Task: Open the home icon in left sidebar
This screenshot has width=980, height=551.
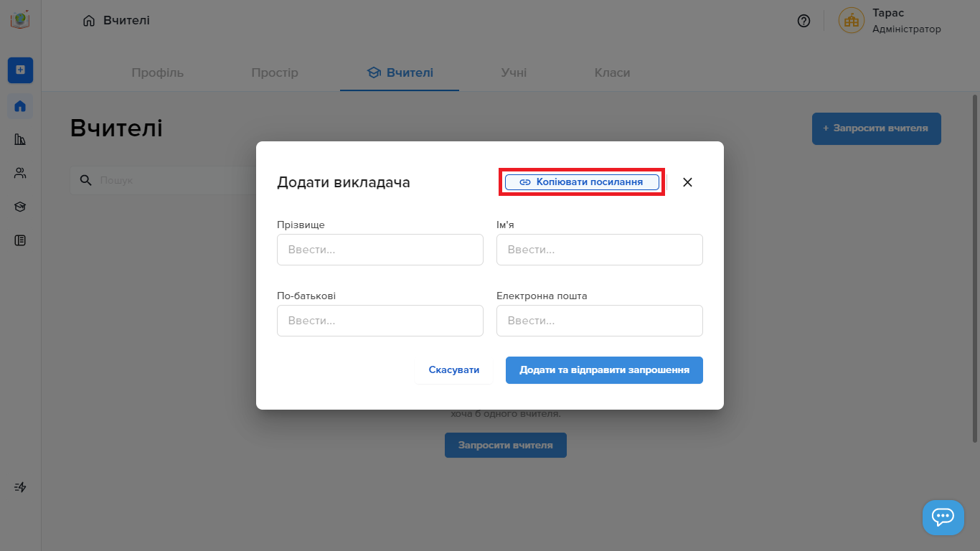Action: pyautogui.click(x=20, y=106)
